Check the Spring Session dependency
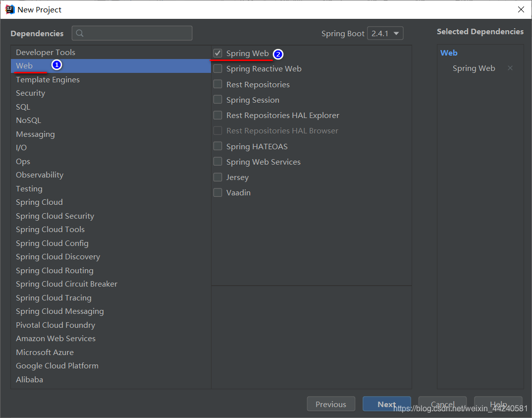Viewport: 532px width, 418px height. click(x=218, y=100)
